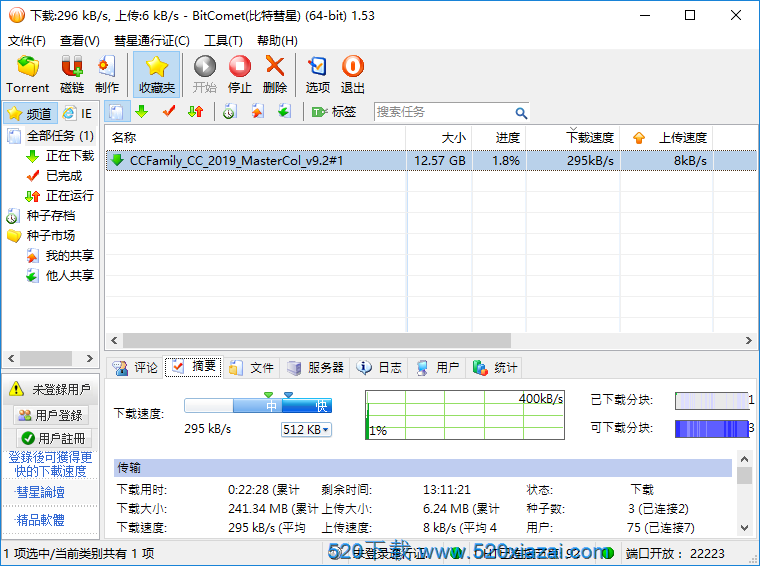This screenshot has width=760, height=566.
Task: Sort by 上传速度 column header
Action: click(x=666, y=138)
